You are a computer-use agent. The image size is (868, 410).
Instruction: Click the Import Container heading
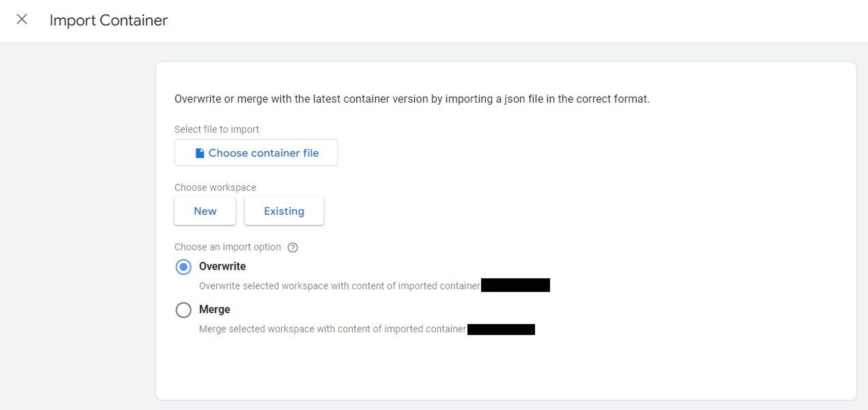[108, 20]
